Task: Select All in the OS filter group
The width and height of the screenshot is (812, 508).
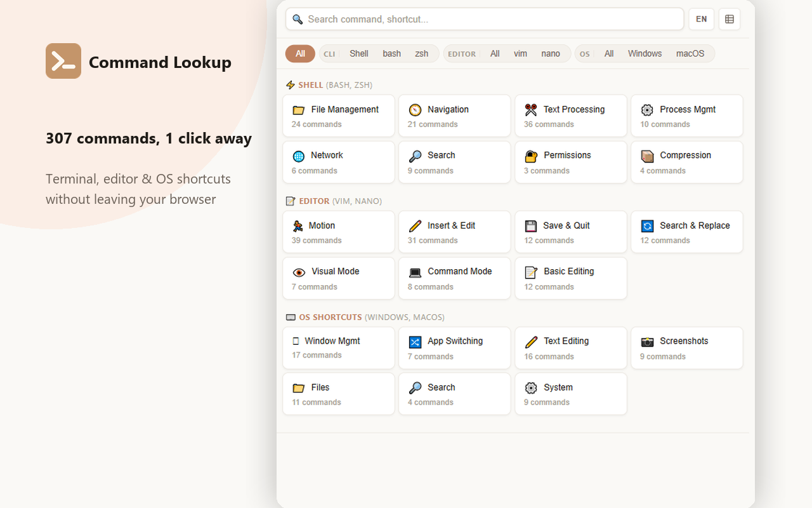Action: [609, 53]
